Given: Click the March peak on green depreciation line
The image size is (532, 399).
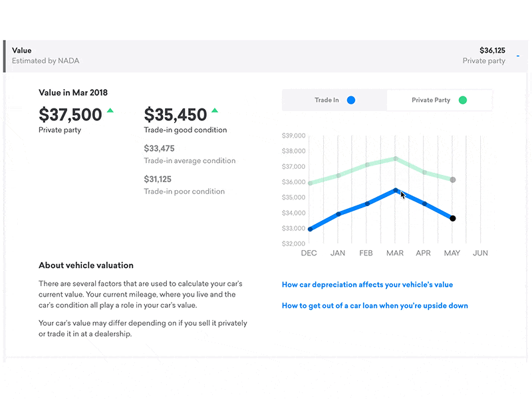Looking at the screenshot, I should point(395,158).
